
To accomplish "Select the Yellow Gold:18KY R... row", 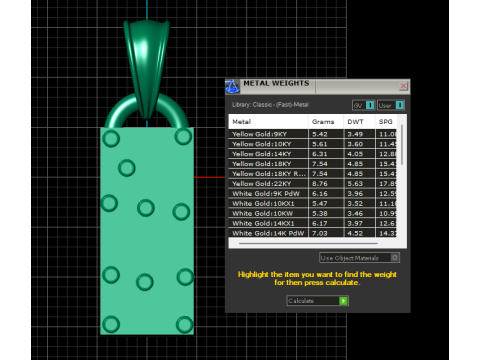I will click(x=313, y=174).
